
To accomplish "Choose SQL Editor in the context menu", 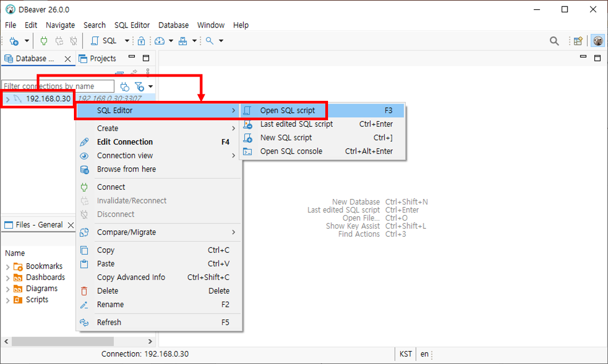I will click(159, 111).
